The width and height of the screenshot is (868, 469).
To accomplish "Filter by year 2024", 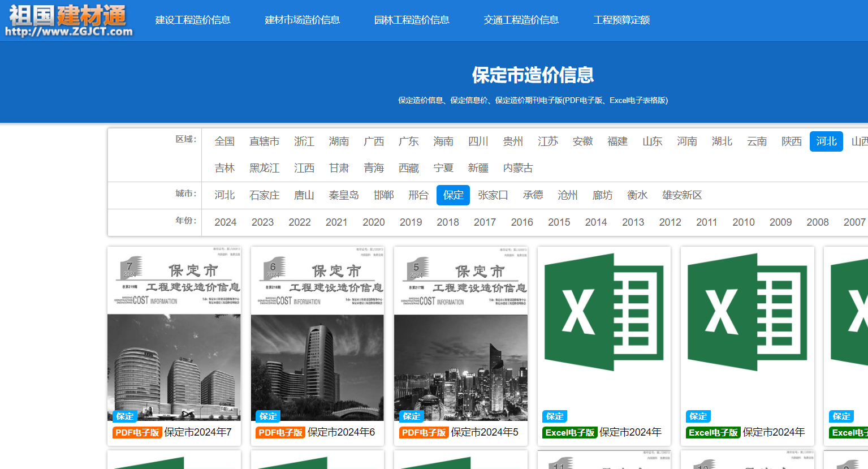I will [226, 222].
